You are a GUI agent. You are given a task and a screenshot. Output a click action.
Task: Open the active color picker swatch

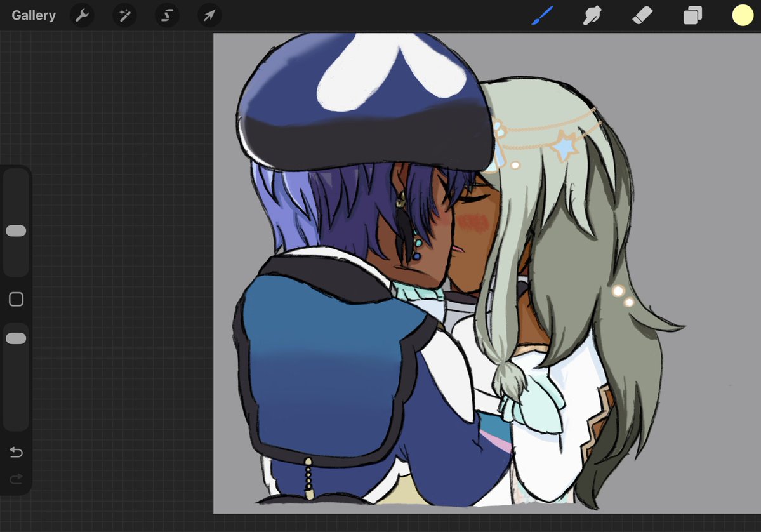[x=743, y=15]
